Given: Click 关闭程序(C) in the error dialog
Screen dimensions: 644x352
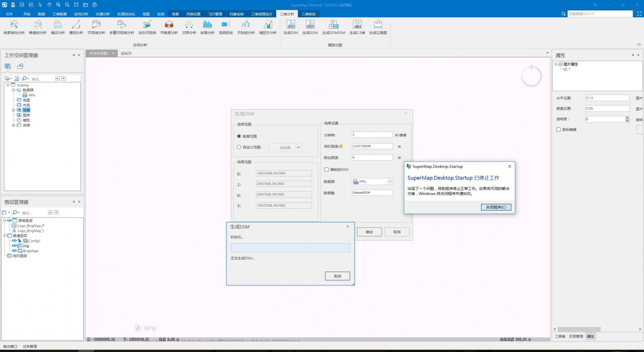Looking at the screenshot, I should click(x=496, y=207).
